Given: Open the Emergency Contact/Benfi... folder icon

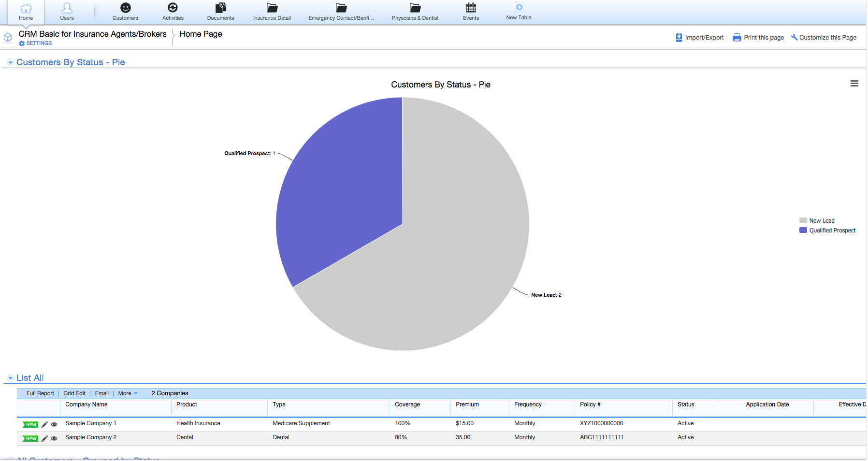Looking at the screenshot, I should click(341, 8).
